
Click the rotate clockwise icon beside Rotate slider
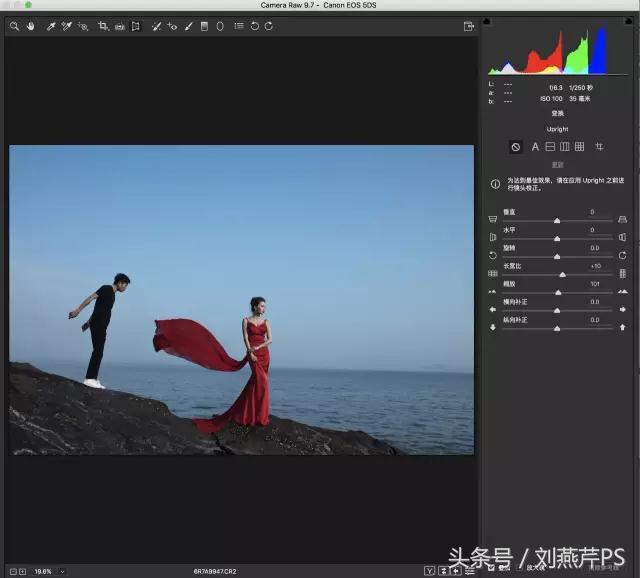(622, 256)
